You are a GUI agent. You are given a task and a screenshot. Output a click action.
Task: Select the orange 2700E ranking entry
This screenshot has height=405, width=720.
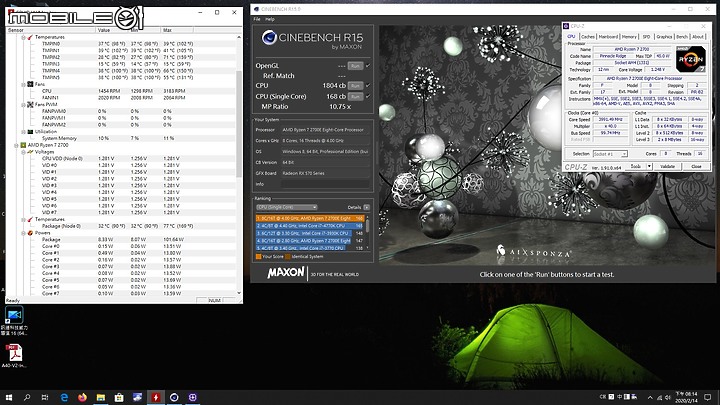pos(310,218)
